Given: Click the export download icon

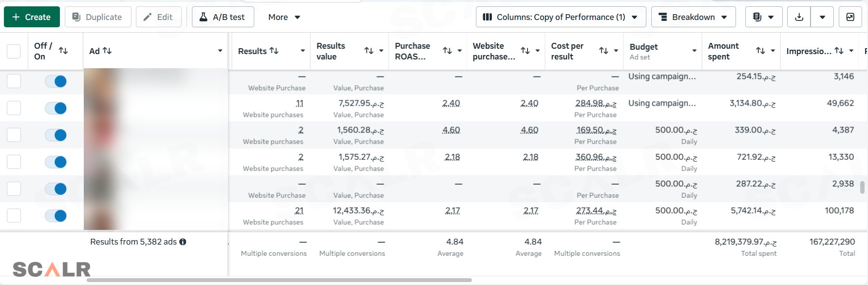Looking at the screenshot, I should [x=799, y=17].
